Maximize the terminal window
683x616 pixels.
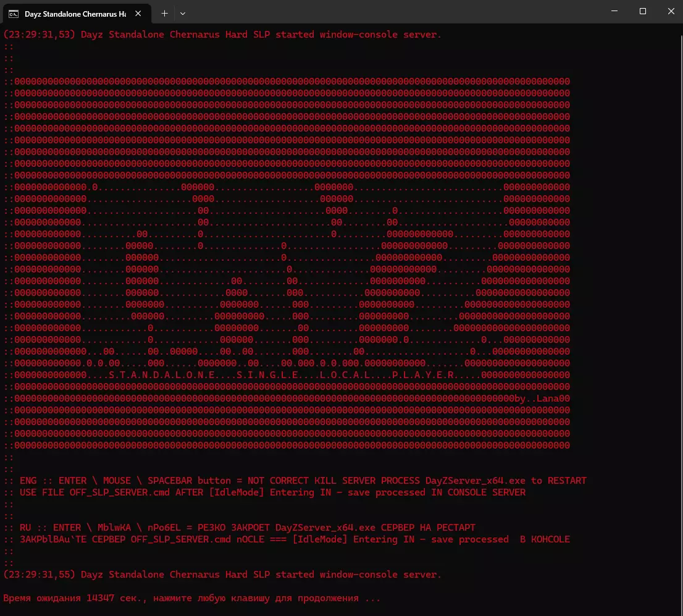pyautogui.click(x=642, y=11)
